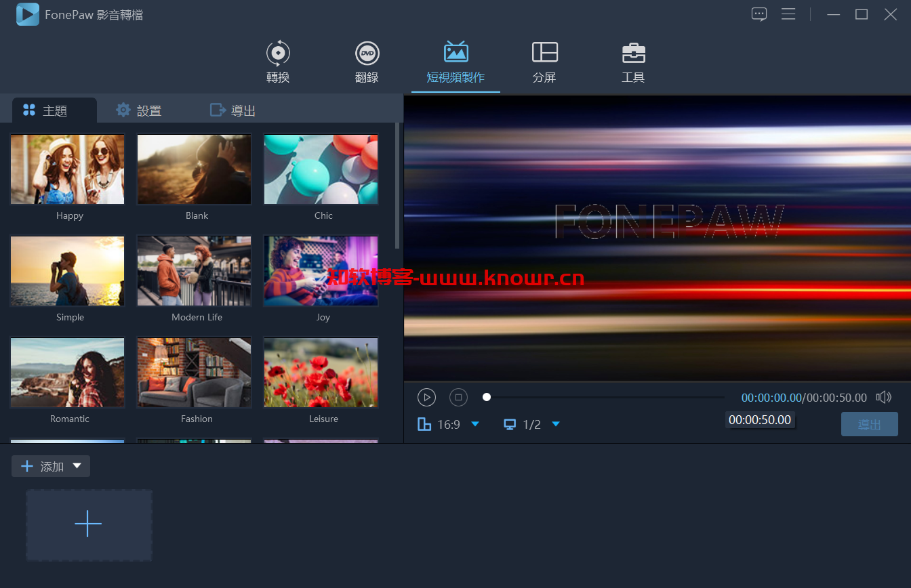Choose the Joy theme thumbnail
Viewport: 911px width, 588px height.
coord(321,271)
